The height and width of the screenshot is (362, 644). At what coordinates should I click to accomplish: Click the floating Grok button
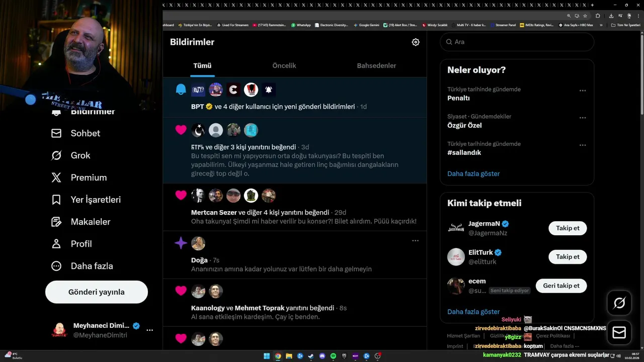point(619,303)
